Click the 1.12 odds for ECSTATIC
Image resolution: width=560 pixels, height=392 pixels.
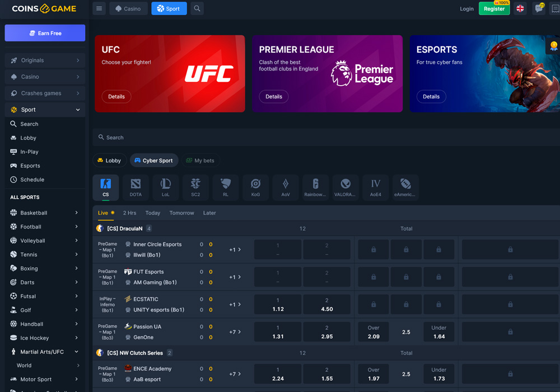click(x=277, y=304)
